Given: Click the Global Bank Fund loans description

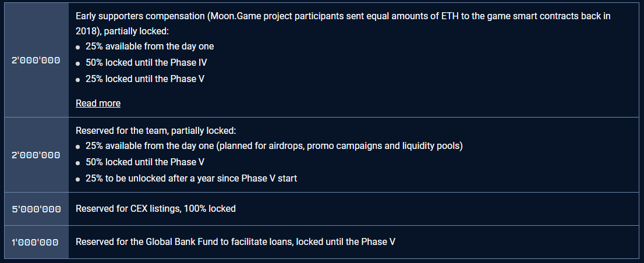Looking at the screenshot, I should [x=235, y=242].
